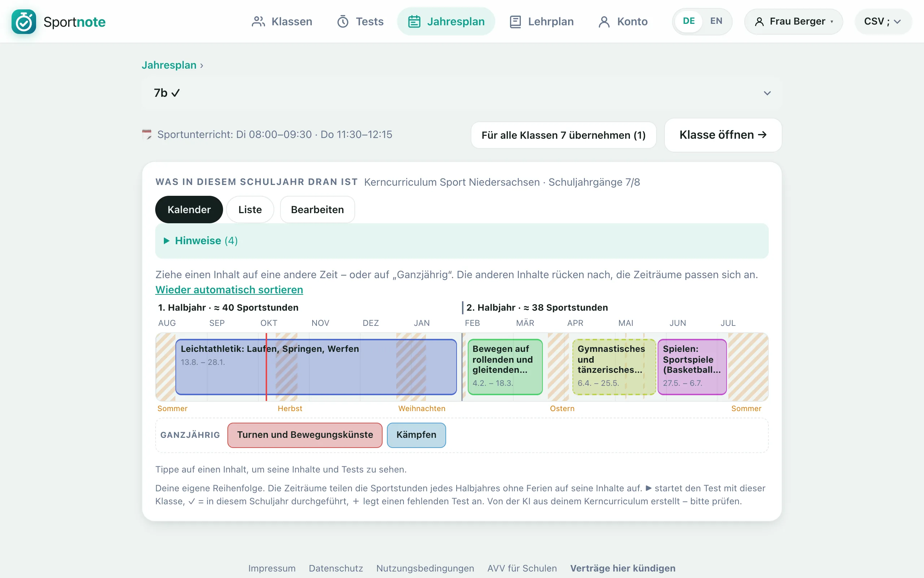The width and height of the screenshot is (924, 578).
Task: Select the Turnen und Bewegungskünste chip
Action: 305,435
